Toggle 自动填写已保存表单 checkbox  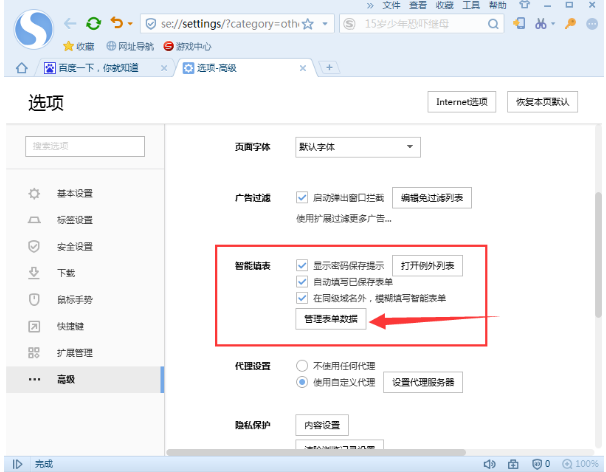click(302, 281)
